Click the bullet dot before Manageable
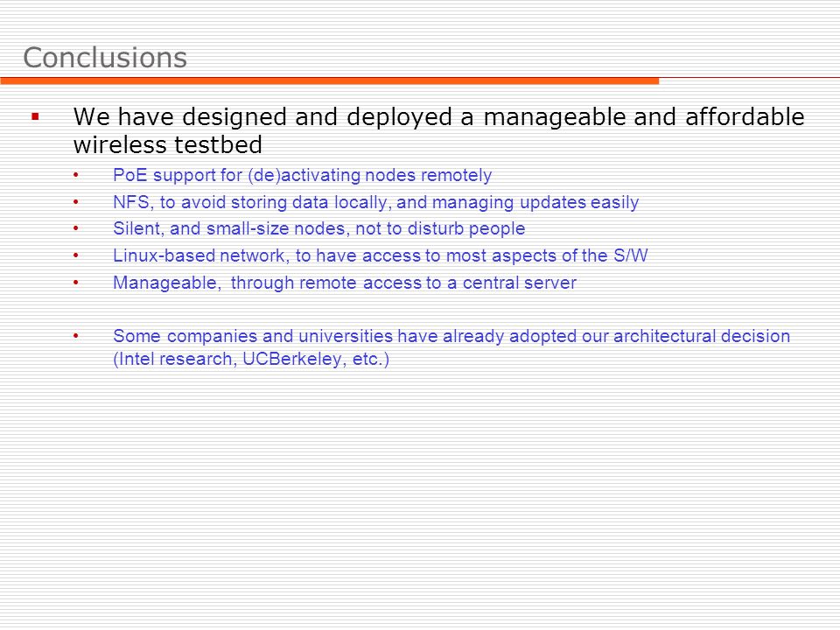 click(x=76, y=283)
